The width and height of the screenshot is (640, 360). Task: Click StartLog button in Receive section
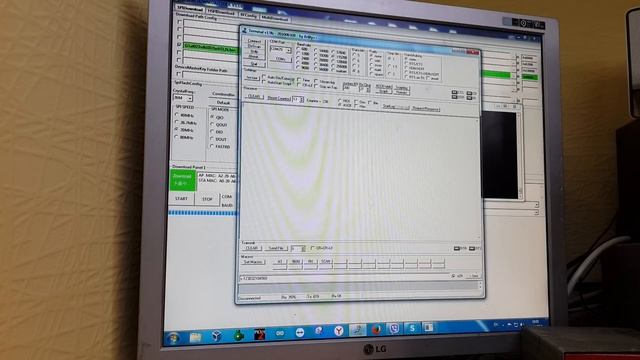tap(395, 107)
